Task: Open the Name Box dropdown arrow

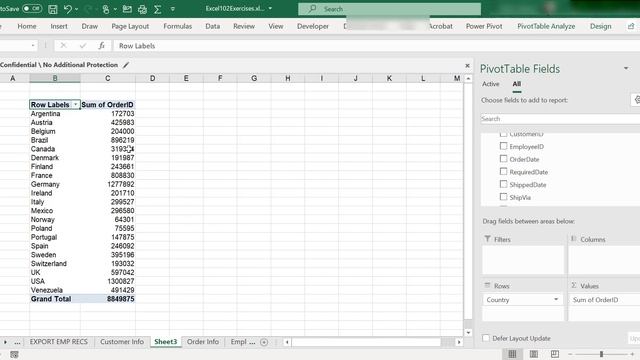Action: (33, 45)
